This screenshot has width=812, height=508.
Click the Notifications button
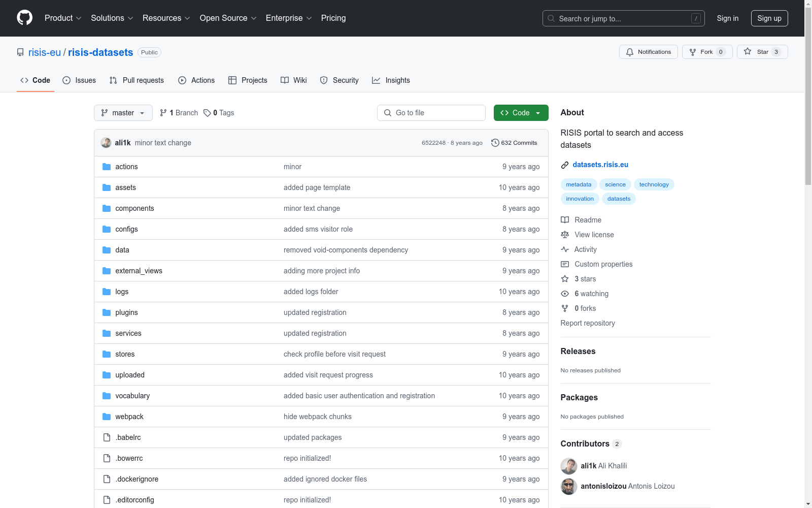(x=649, y=52)
